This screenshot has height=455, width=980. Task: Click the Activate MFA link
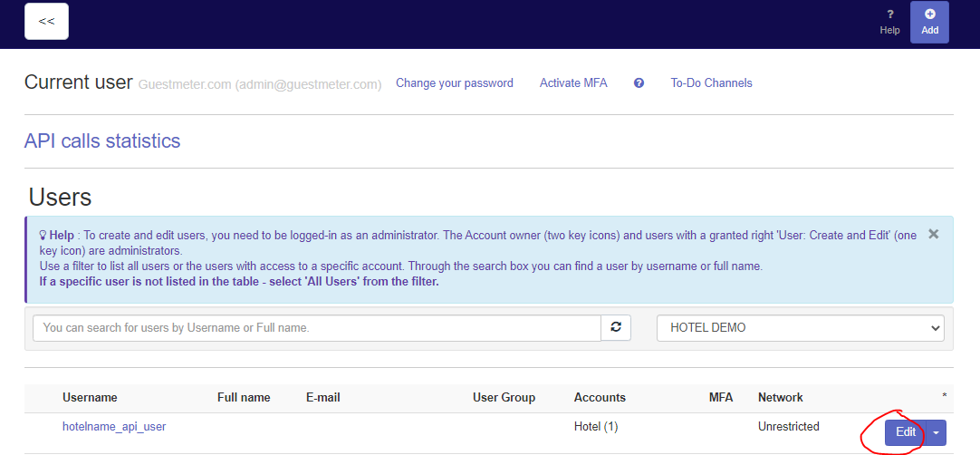573,83
